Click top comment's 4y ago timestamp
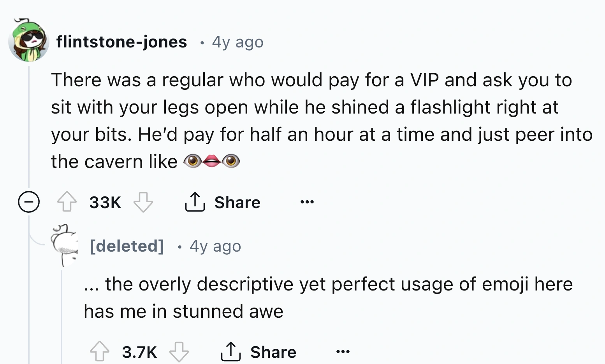This screenshot has height=364, width=605. tap(237, 42)
